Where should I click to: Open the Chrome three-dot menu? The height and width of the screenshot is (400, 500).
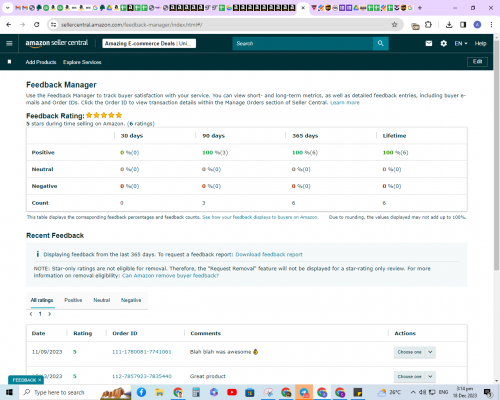tap(491, 25)
